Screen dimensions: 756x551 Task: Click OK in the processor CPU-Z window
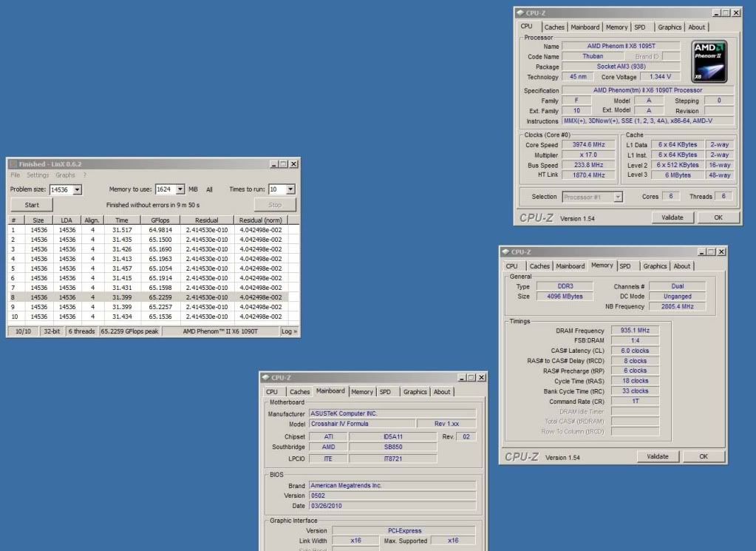pos(718,217)
